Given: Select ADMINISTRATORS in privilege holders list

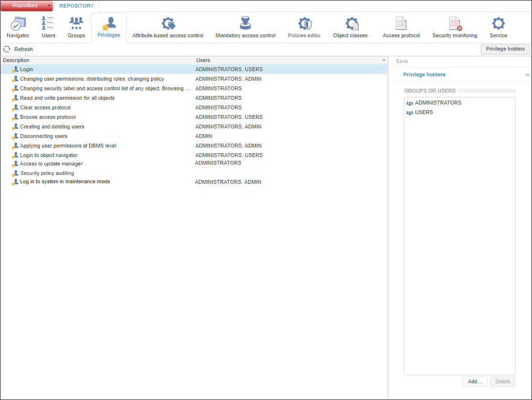Looking at the screenshot, I should pyautogui.click(x=437, y=103).
